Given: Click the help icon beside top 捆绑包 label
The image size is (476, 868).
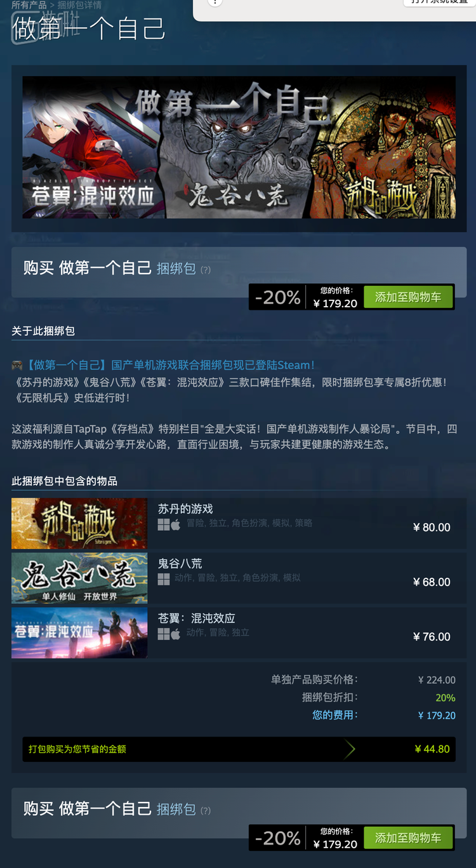Looking at the screenshot, I should pyautogui.click(x=206, y=270).
